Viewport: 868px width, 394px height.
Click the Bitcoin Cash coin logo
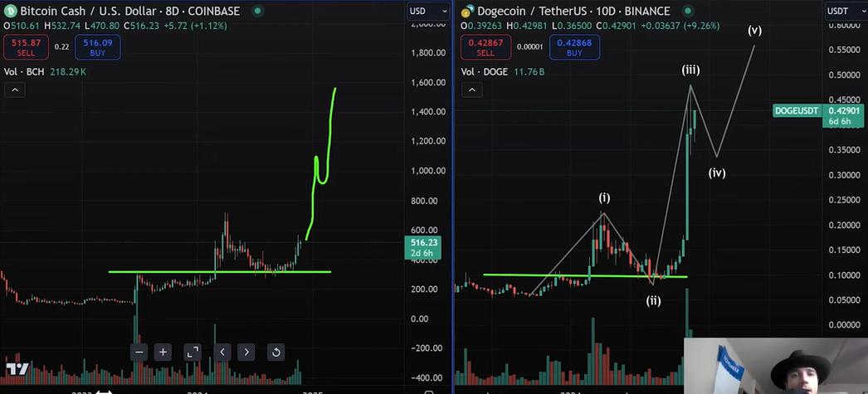10,11
